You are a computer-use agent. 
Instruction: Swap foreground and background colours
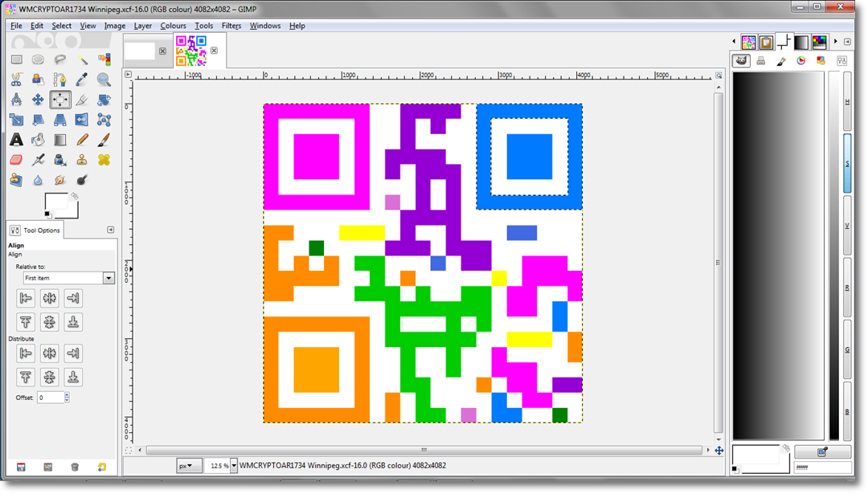coord(75,196)
